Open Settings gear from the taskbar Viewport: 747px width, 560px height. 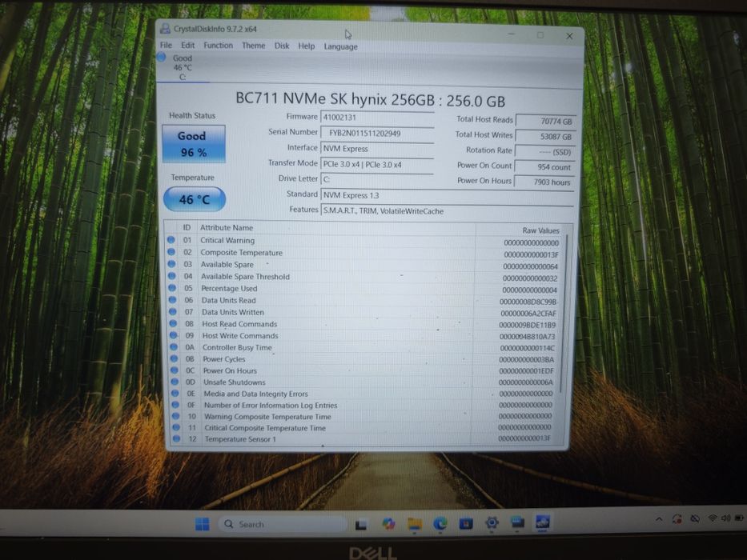coord(492,523)
